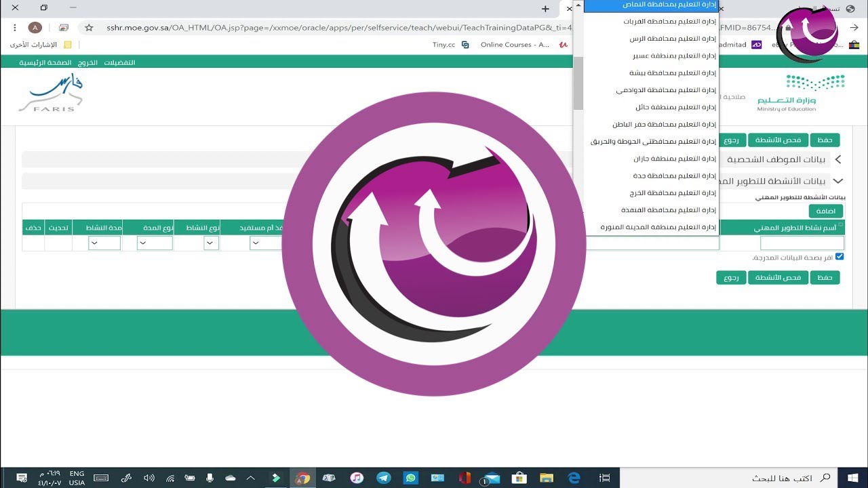
Task: Select إدارة التعليم بمحافظة القريات option
Action: (x=651, y=21)
